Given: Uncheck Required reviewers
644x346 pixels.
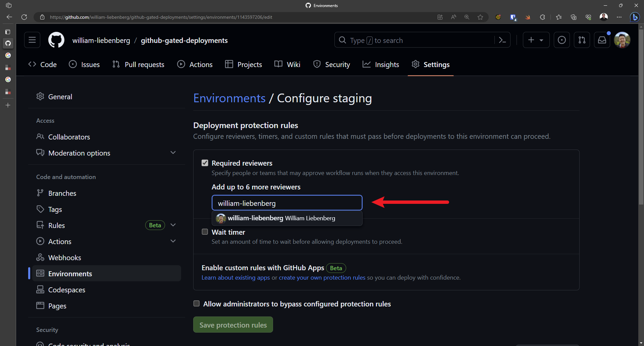Looking at the screenshot, I should coord(205,163).
